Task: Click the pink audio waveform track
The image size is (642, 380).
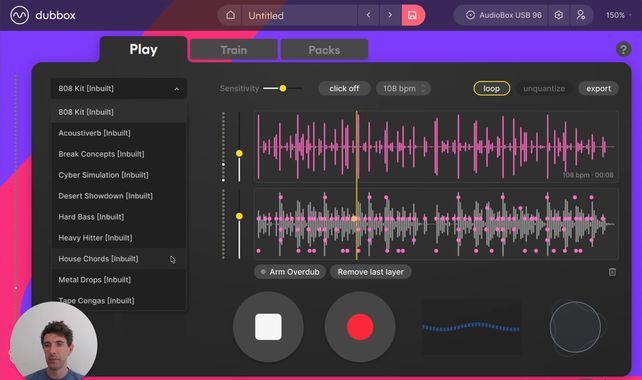Action: pos(436,147)
